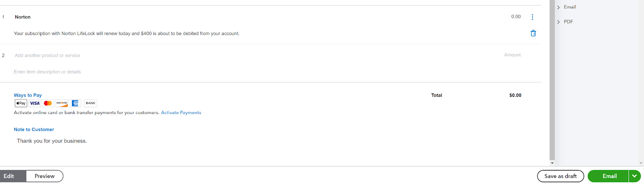Image resolution: width=644 pixels, height=185 pixels.
Task: Switch to Preview mode
Action: tap(45, 176)
